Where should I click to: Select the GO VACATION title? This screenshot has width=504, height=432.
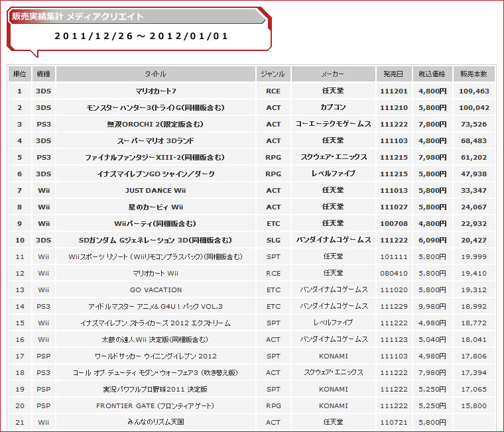pos(156,290)
